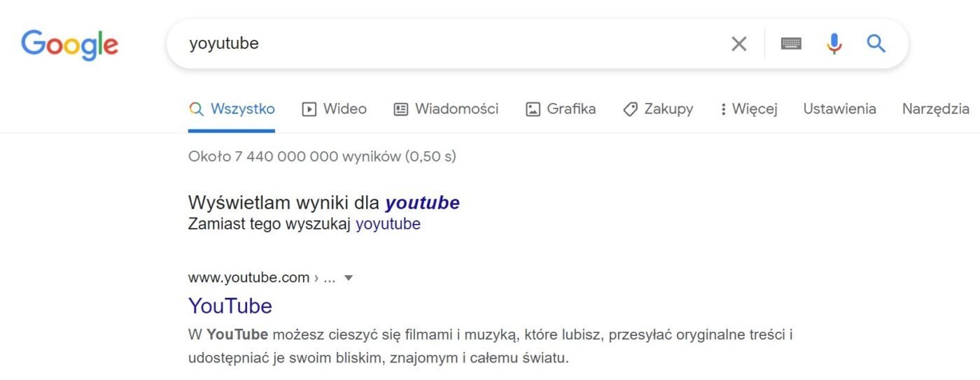Start voice search with microphone icon

pos(834,44)
